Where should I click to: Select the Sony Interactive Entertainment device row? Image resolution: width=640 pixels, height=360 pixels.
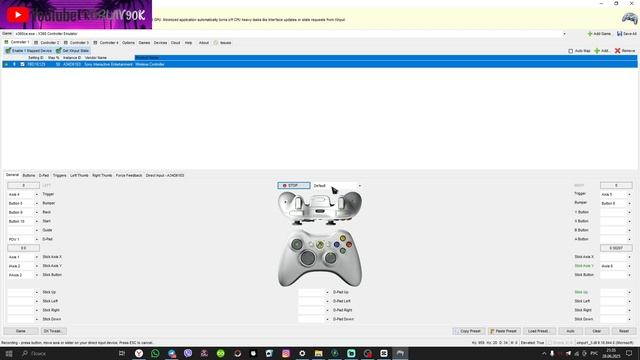[320, 64]
